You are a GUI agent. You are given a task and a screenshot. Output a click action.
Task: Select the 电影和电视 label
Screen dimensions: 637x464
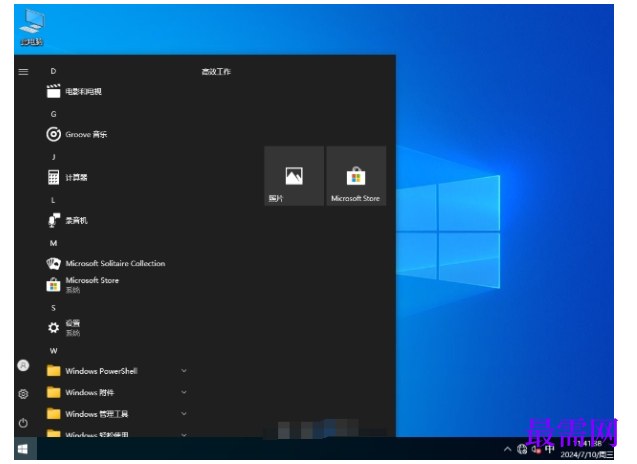point(83,91)
